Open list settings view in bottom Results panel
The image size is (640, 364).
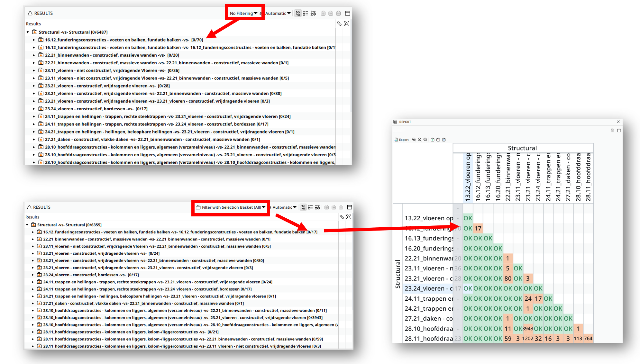point(317,207)
